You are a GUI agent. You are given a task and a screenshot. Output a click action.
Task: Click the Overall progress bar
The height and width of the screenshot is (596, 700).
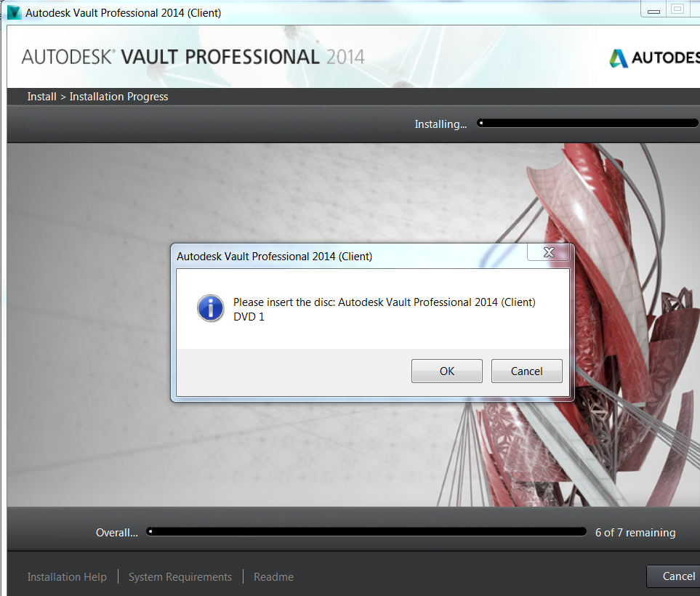click(x=366, y=531)
